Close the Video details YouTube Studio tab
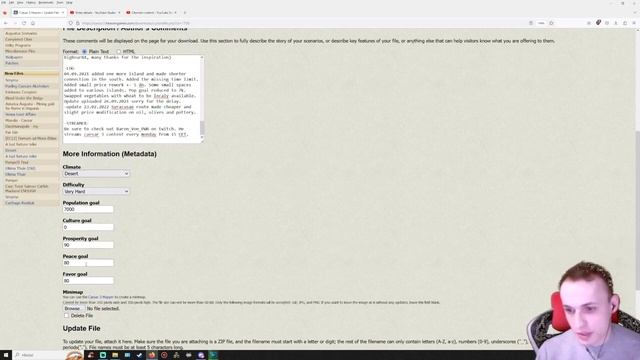Screen dimensions: 640x360 (119, 13)
